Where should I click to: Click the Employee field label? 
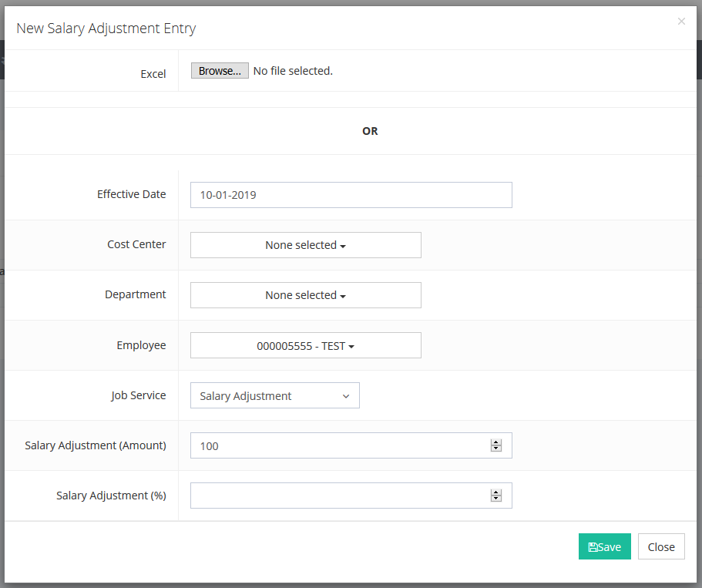[141, 345]
